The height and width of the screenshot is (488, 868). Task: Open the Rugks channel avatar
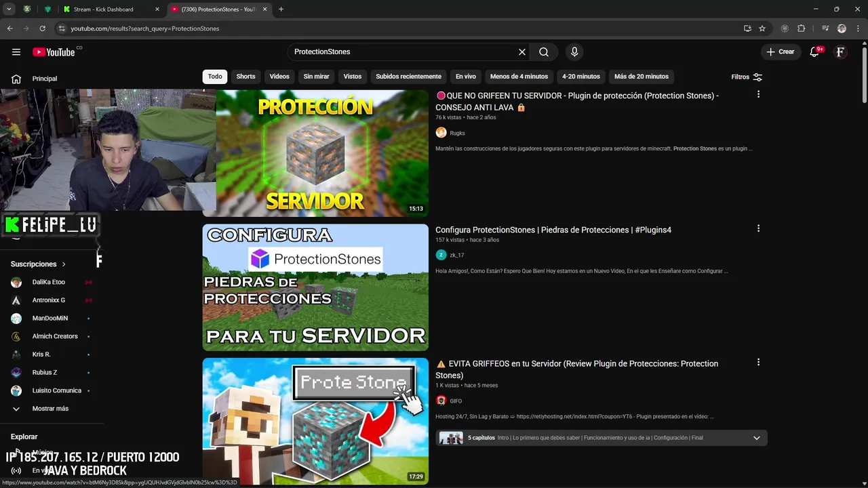tap(441, 133)
